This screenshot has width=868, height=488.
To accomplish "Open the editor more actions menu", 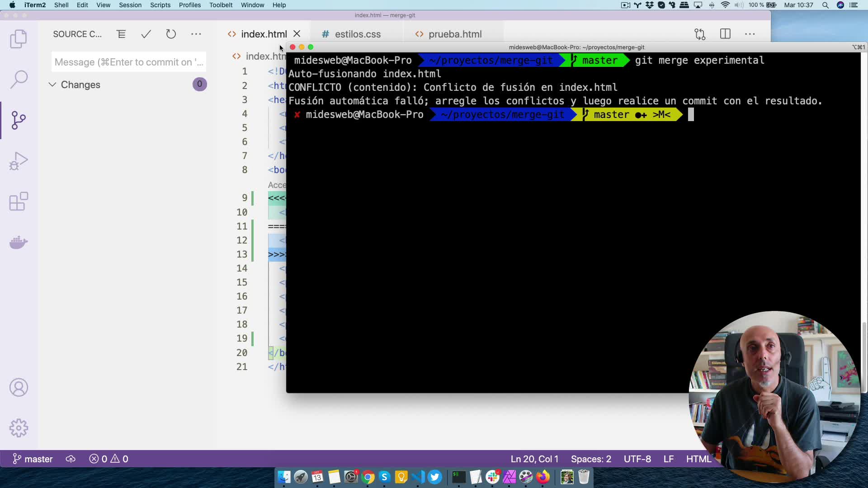I will [750, 34].
